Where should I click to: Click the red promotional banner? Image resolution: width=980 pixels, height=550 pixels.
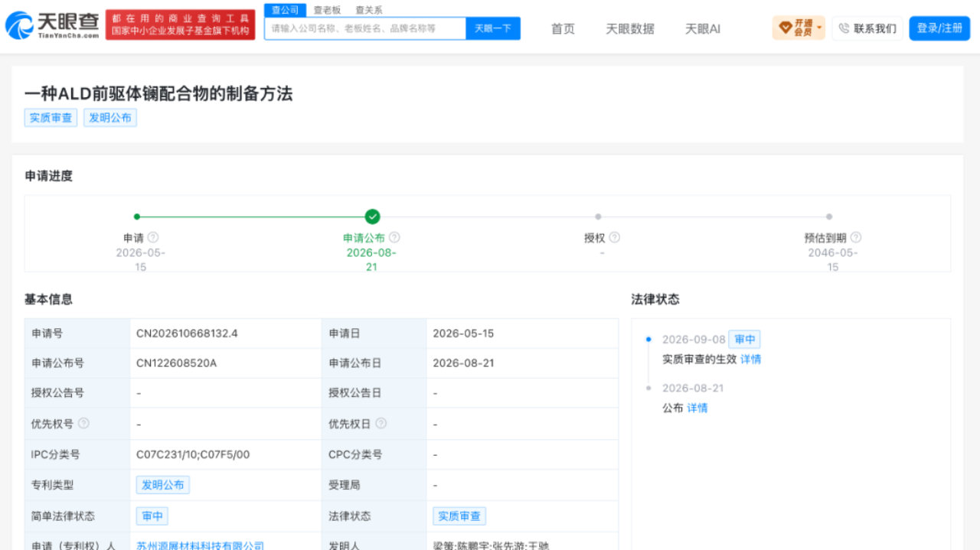click(181, 24)
